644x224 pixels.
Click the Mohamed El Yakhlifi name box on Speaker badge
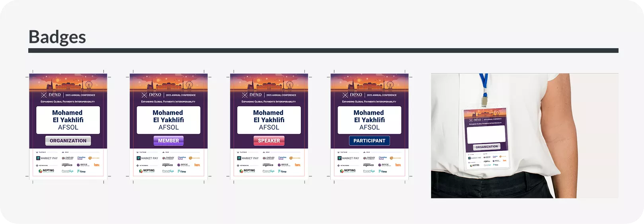[269, 120]
